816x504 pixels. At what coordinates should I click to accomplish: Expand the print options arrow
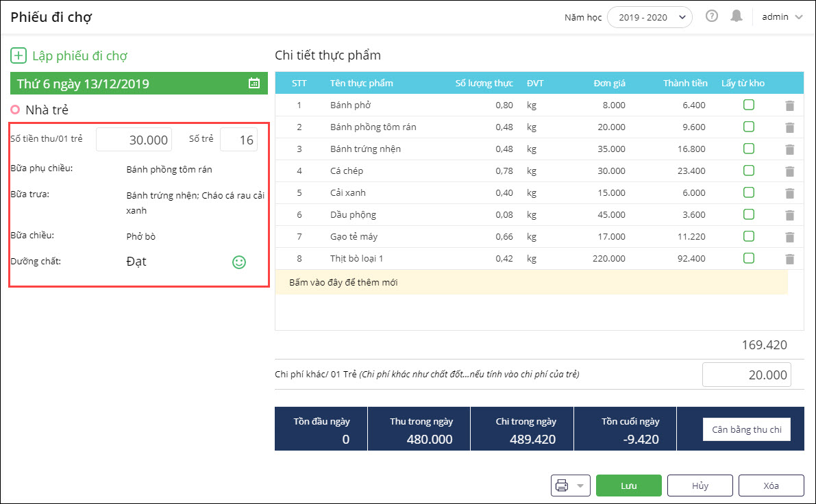click(x=580, y=486)
